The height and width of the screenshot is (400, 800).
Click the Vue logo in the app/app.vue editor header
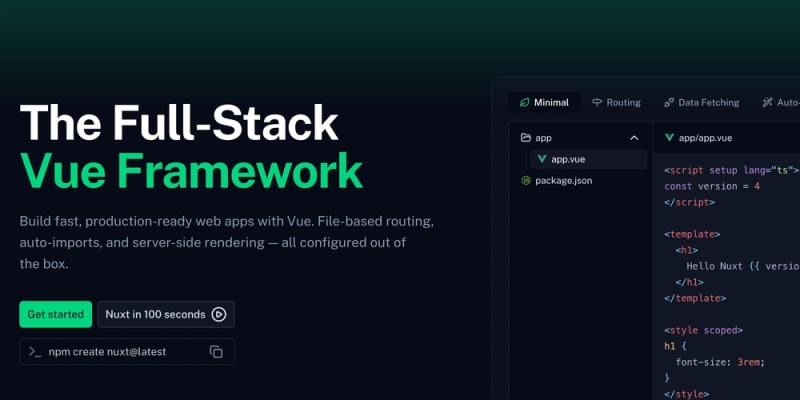click(x=669, y=138)
